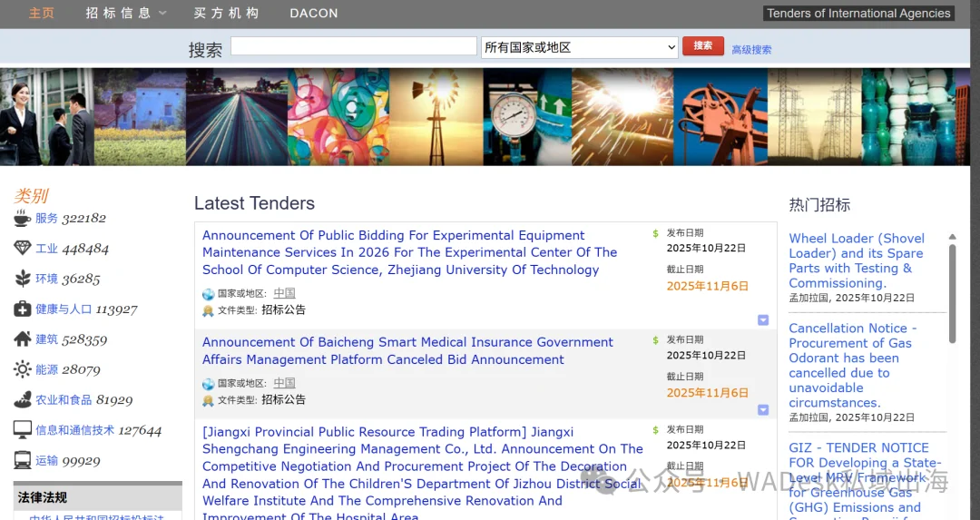The image size is (980, 520).
Task: Click the 热门招标 panel scrollbar thumb
Action: (953, 294)
